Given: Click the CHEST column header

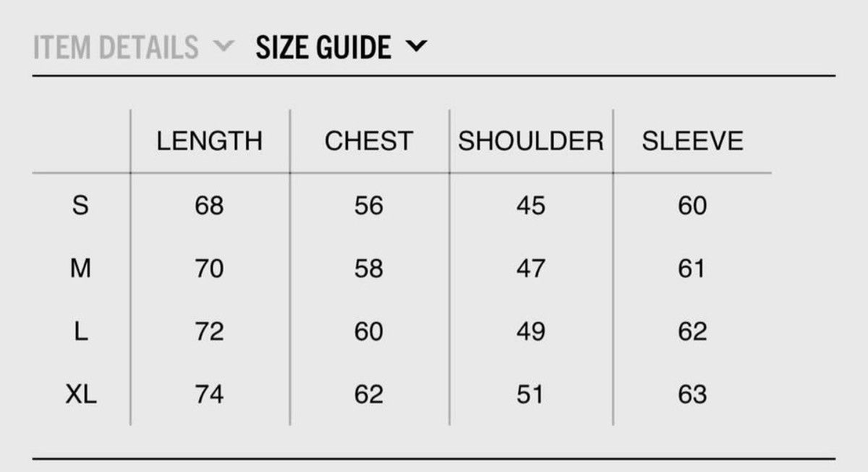Looking at the screenshot, I should 368,140.
